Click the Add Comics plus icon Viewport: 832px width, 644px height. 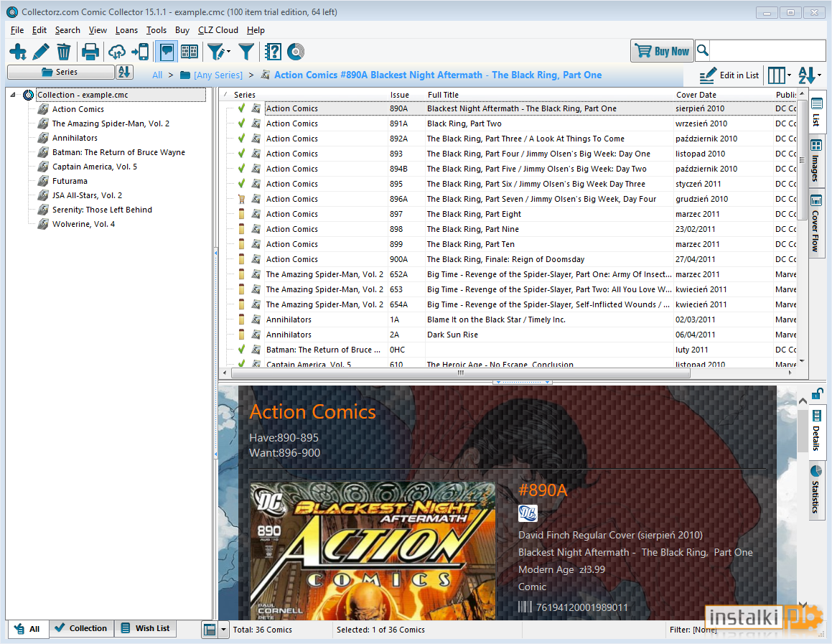(x=18, y=52)
